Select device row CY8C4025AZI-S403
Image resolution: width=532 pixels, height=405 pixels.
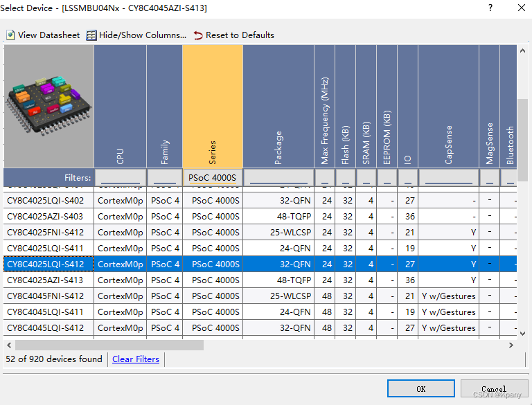point(260,217)
